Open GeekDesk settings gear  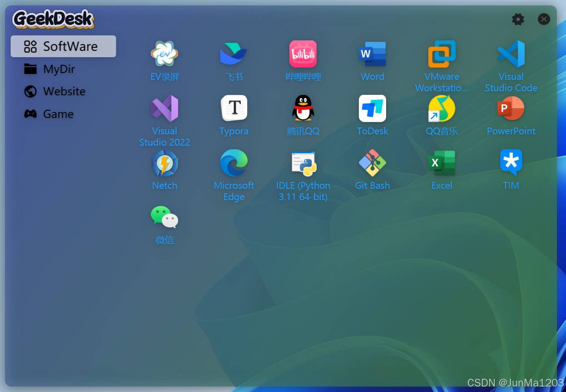(518, 19)
